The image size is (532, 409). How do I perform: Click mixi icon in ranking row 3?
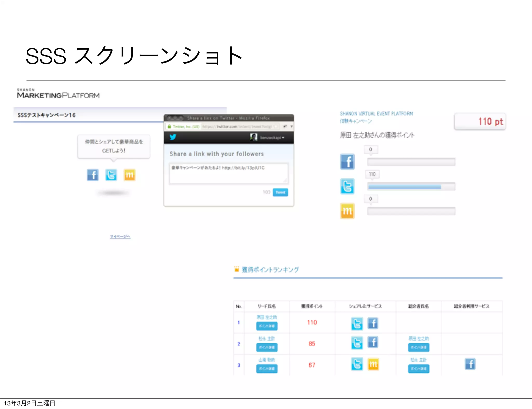[x=373, y=364]
